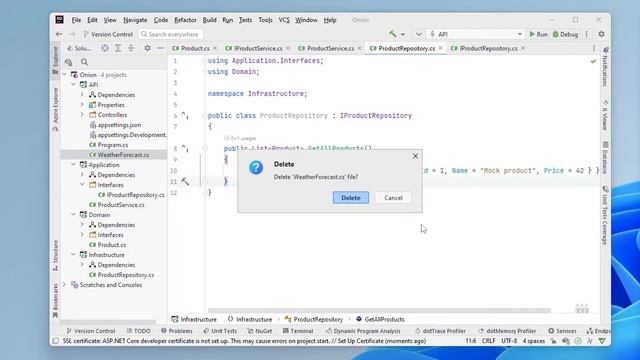Screen dimensions: 640x360
Task: Click the search magnifier in Solution explorer
Action: tap(84, 62)
